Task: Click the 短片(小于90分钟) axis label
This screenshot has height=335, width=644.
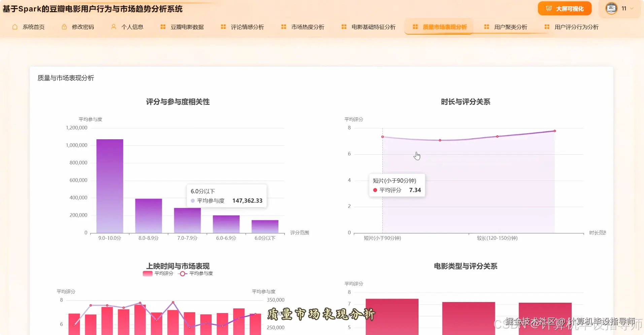Action: point(382,238)
